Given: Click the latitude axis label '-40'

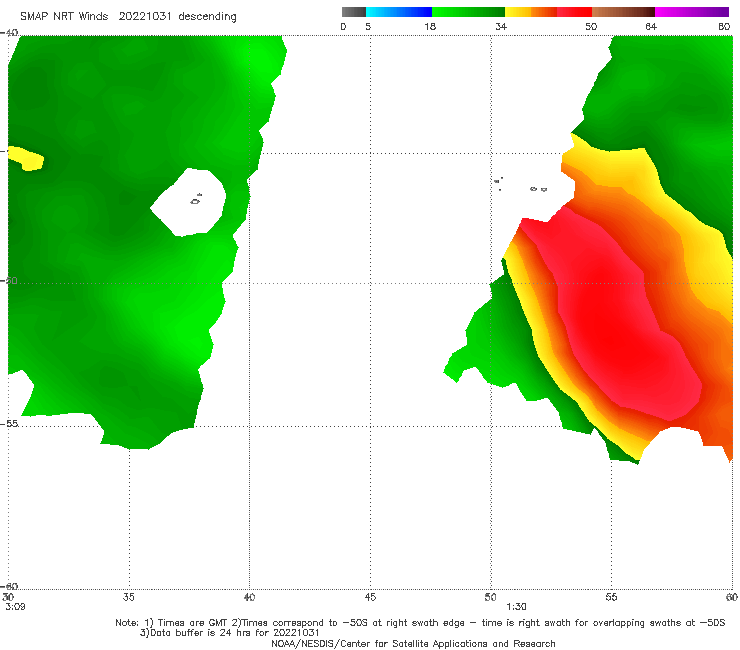Looking at the screenshot, I should click(9, 33).
